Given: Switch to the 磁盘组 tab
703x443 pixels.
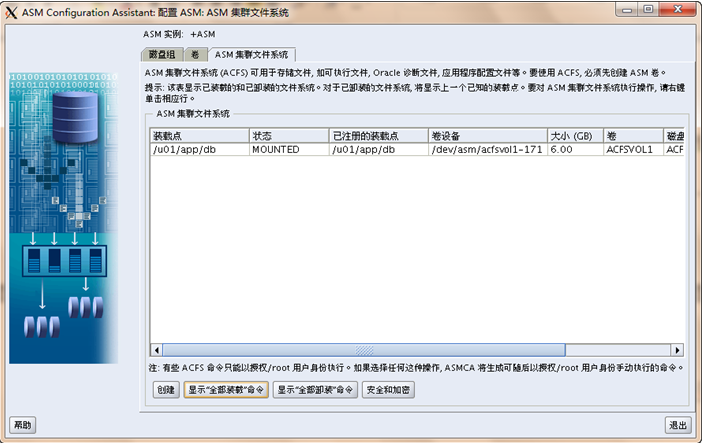Looking at the screenshot, I should pyautogui.click(x=162, y=55).
